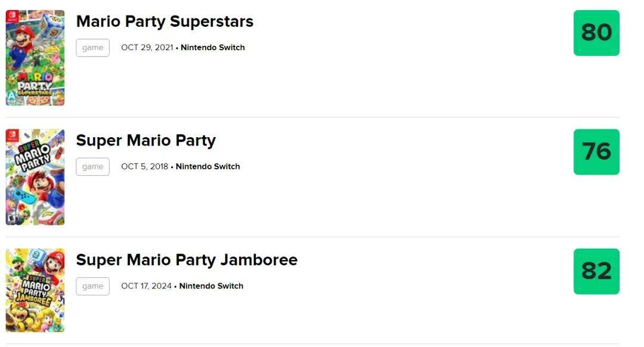Click the green 76 Metascore badge

click(x=596, y=152)
